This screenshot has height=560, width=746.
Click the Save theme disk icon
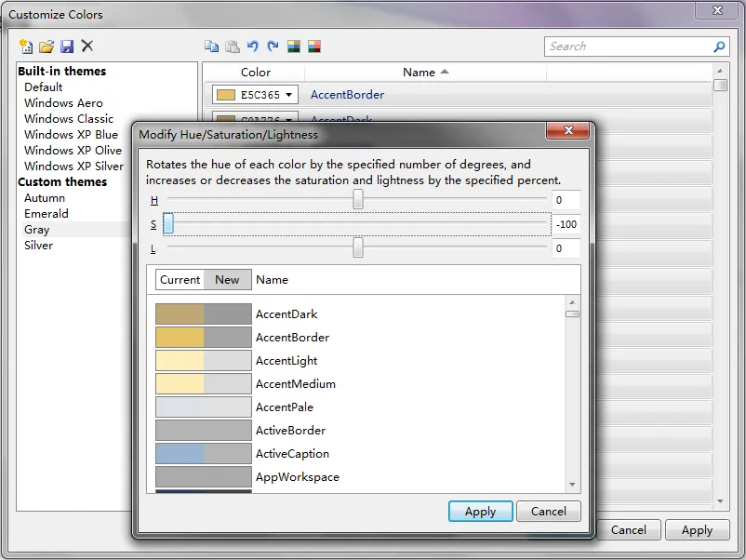tap(67, 47)
